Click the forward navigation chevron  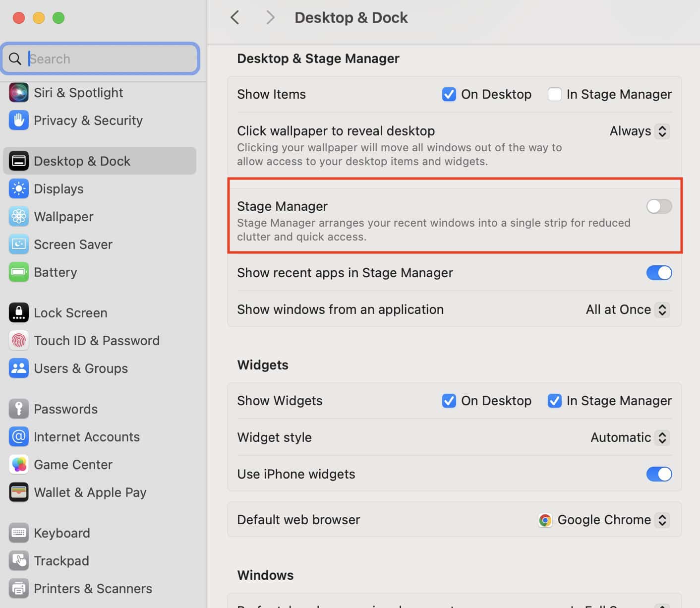pos(270,18)
